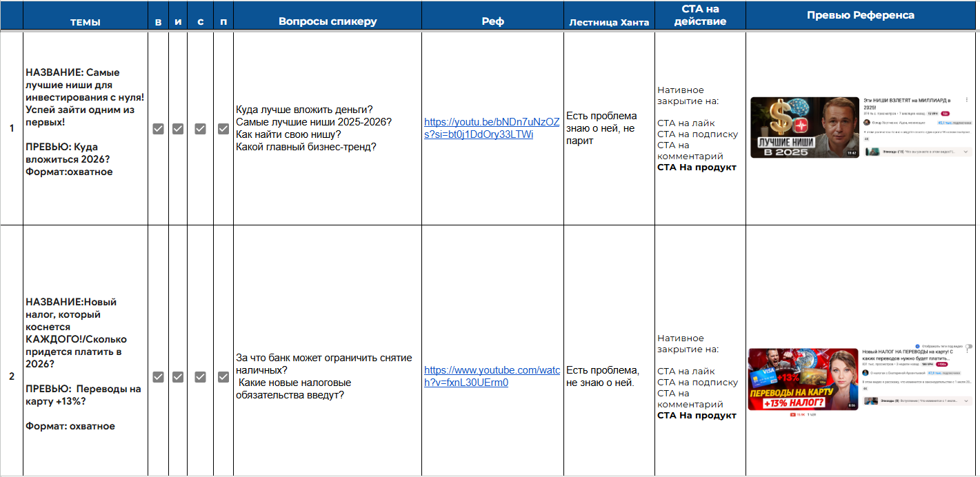Select the 'Лестница Ханта' header cell
The height and width of the screenshot is (477, 980).
point(609,21)
